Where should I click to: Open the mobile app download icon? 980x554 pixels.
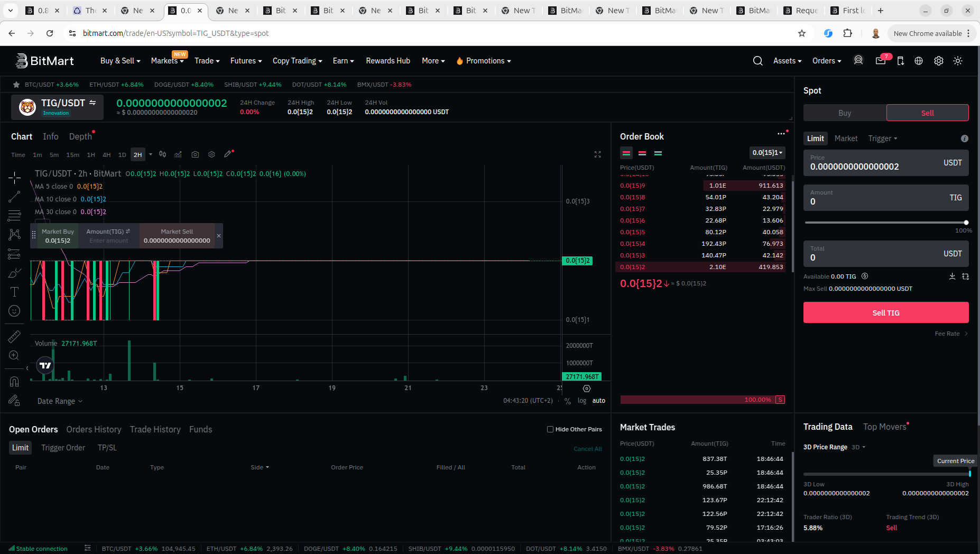[901, 61]
